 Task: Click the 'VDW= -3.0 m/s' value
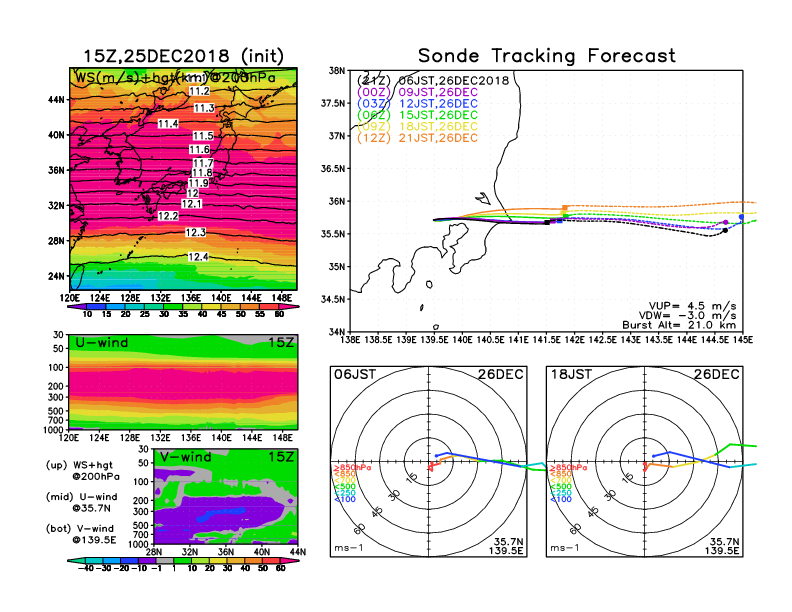tap(687, 316)
